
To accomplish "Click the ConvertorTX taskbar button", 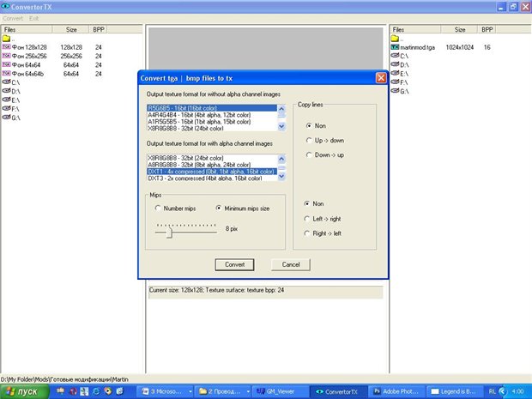I will tap(338, 391).
